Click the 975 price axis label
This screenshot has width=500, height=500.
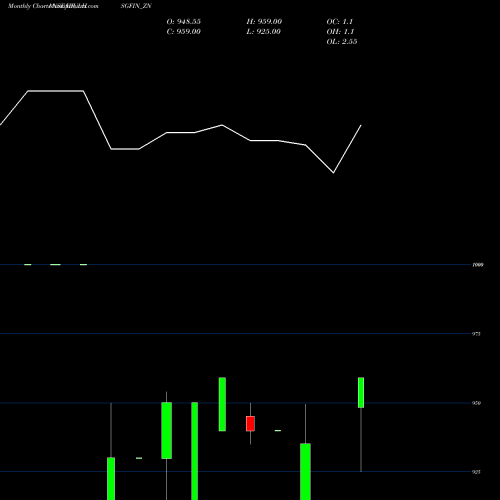coord(476,334)
